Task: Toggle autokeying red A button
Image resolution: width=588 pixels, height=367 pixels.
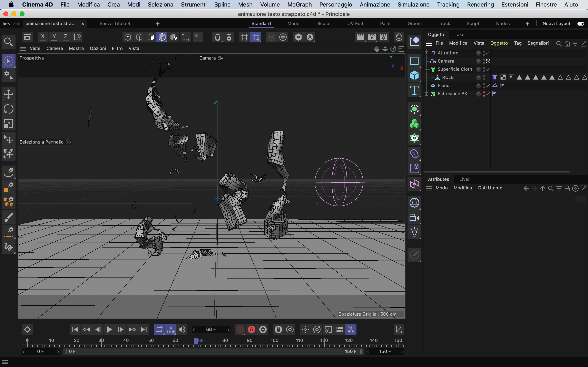Action: point(252,329)
